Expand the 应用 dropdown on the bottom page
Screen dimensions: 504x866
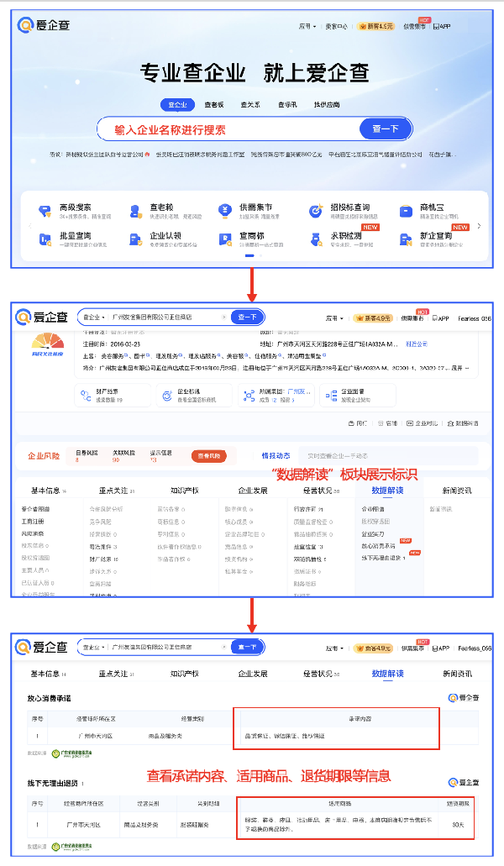point(334,648)
